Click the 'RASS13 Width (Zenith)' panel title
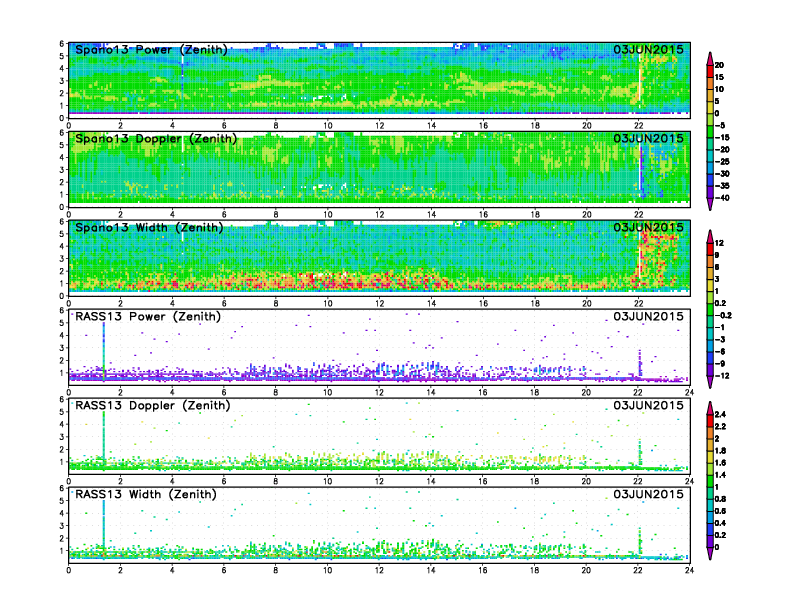 tap(146, 494)
